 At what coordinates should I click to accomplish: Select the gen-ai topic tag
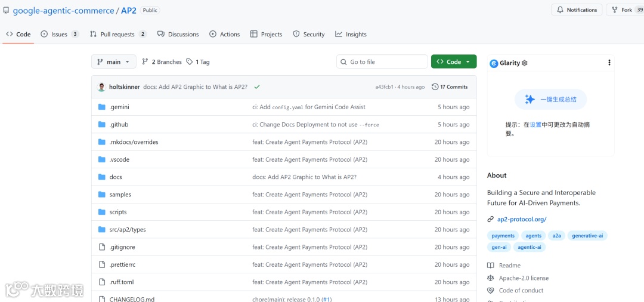pyautogui.click(x=499, y=247)
